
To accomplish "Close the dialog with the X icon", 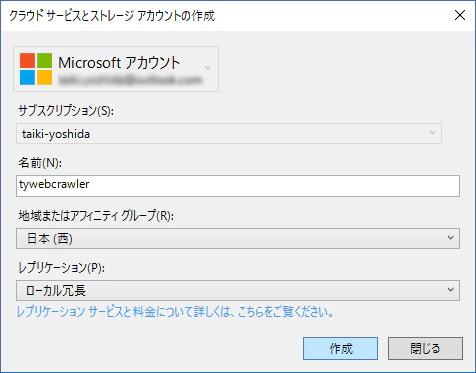I will point(460,15).
